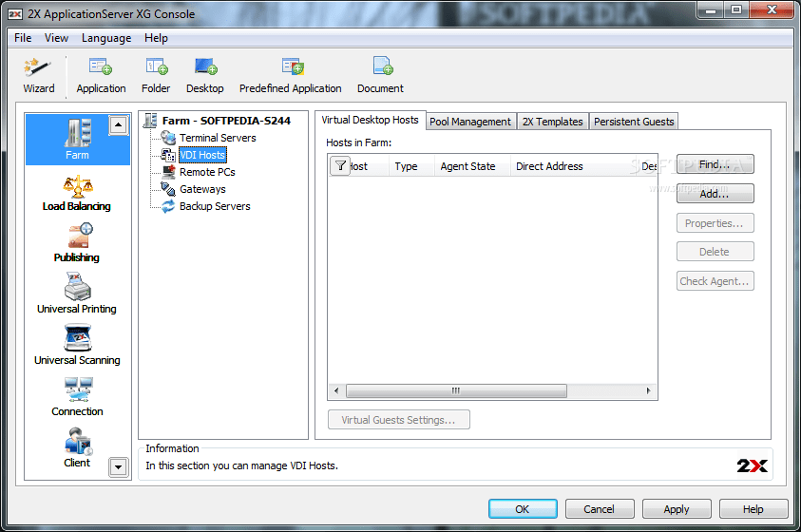
Task: Switch to 2X Templates tab
Action: (x=552, y=122)
